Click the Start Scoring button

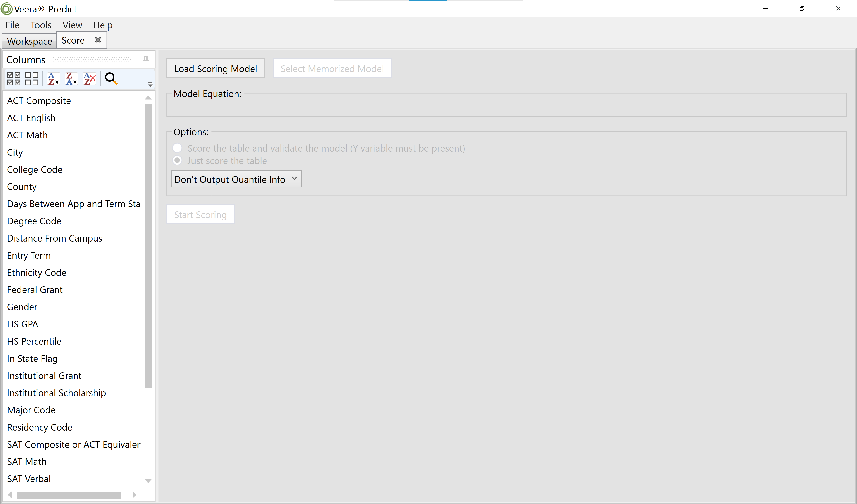tap(200, 215)
